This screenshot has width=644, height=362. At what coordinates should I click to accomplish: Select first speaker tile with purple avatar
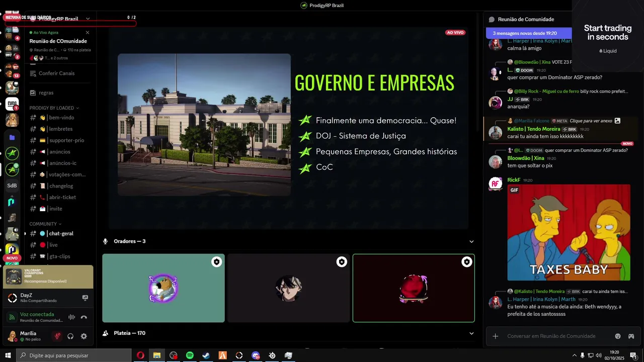point(164,288)
